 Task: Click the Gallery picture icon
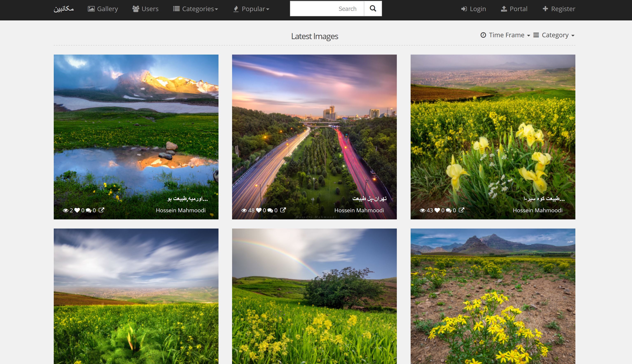[91, 9]
